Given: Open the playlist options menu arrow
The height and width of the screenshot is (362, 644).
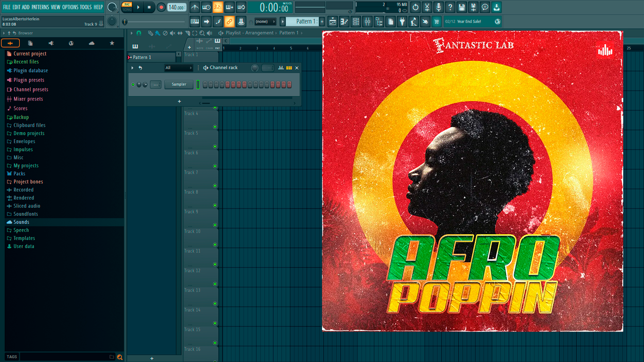Looking at the screenshot, I should pyautogui.click(x=132, y=33).
